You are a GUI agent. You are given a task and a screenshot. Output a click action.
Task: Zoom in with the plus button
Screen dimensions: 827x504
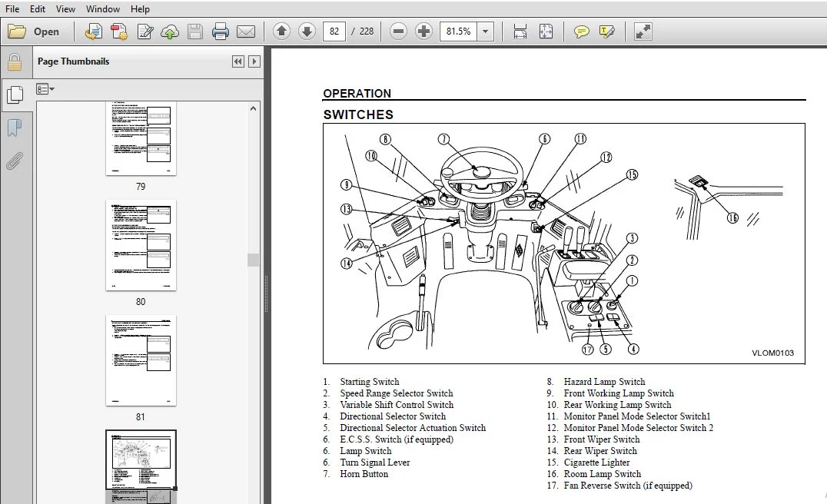click(x=423, y=31)
